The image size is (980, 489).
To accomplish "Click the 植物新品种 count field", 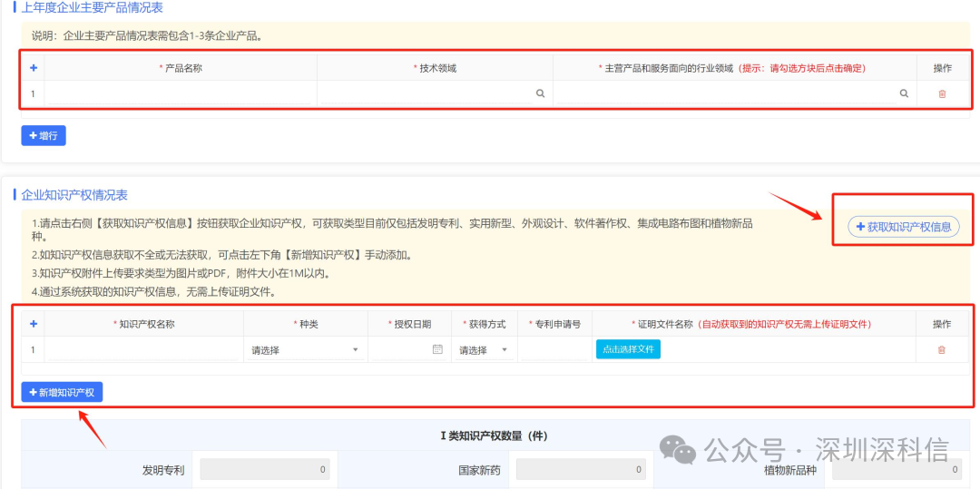I will 897,469.
